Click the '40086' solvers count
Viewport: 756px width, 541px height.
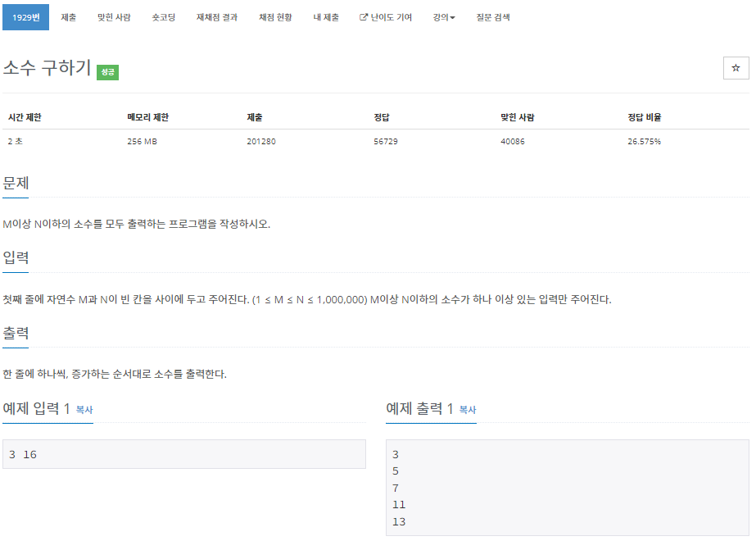513,142
